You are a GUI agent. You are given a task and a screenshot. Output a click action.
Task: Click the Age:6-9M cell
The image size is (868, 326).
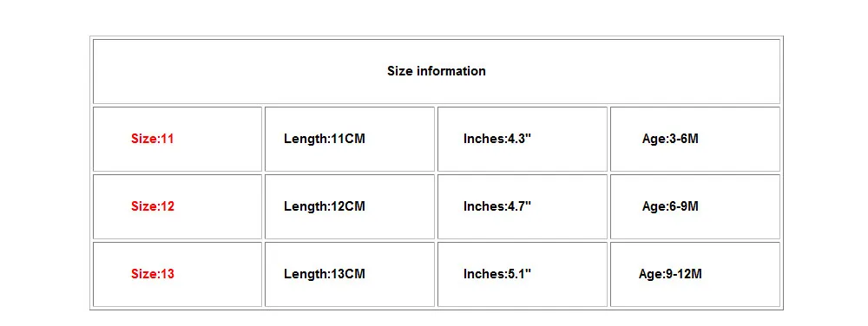(x=694, y=206)
